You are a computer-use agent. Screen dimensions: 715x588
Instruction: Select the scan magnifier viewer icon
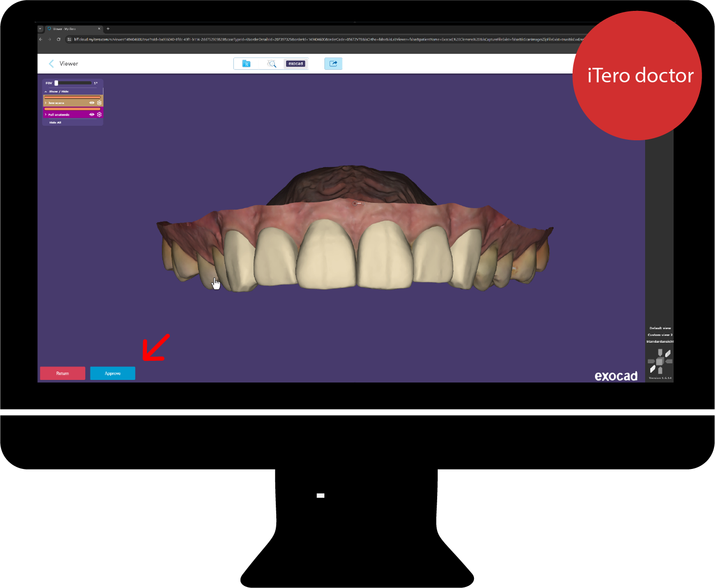pyautogui.click(x=272, y=64)
